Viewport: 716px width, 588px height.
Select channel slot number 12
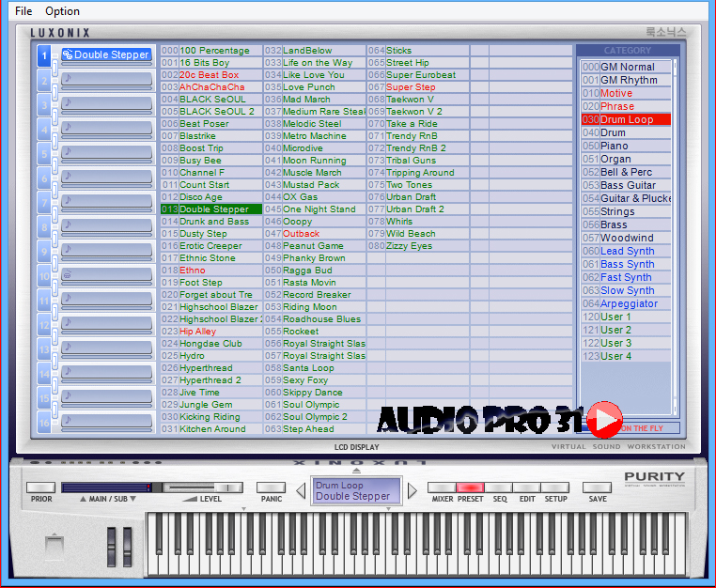click(x=44, y=325)
